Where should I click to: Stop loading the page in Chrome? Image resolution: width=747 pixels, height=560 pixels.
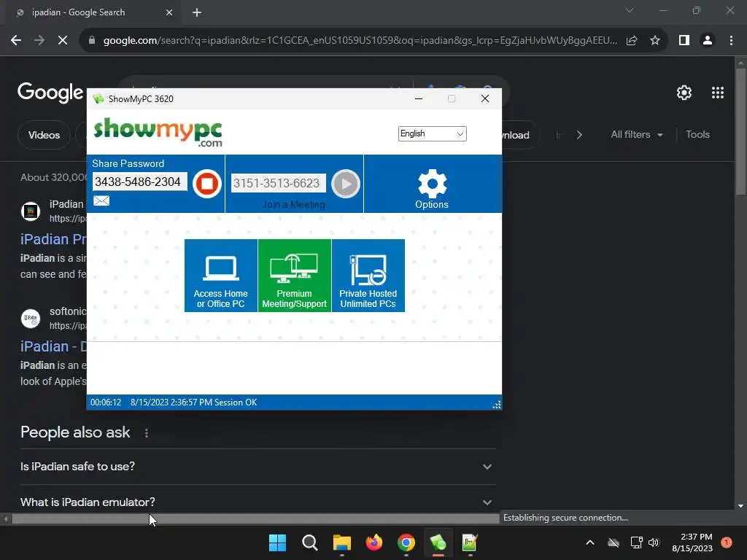63,41
